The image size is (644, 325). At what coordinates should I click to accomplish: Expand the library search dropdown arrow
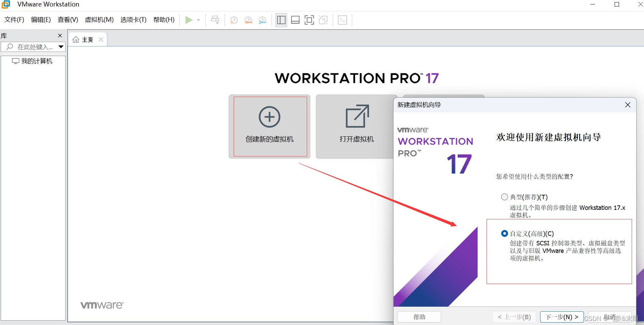61,47
